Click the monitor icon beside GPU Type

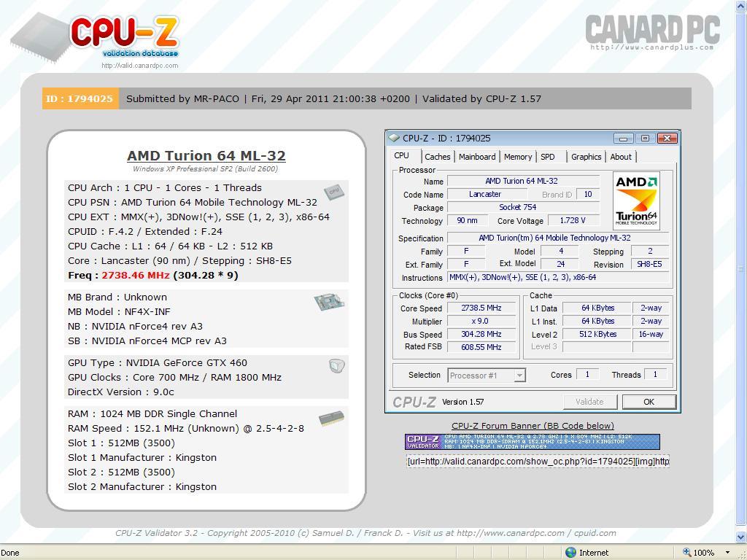tap(337, 366)
